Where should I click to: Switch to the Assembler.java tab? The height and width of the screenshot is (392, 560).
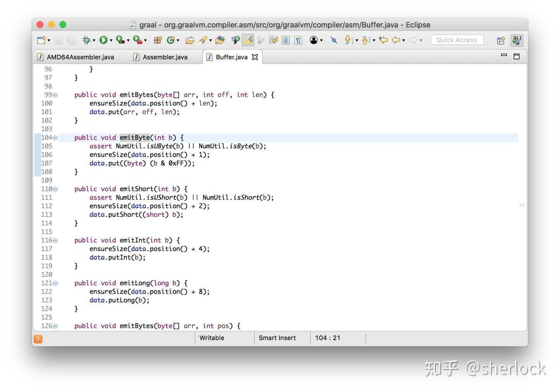[161, 57]
